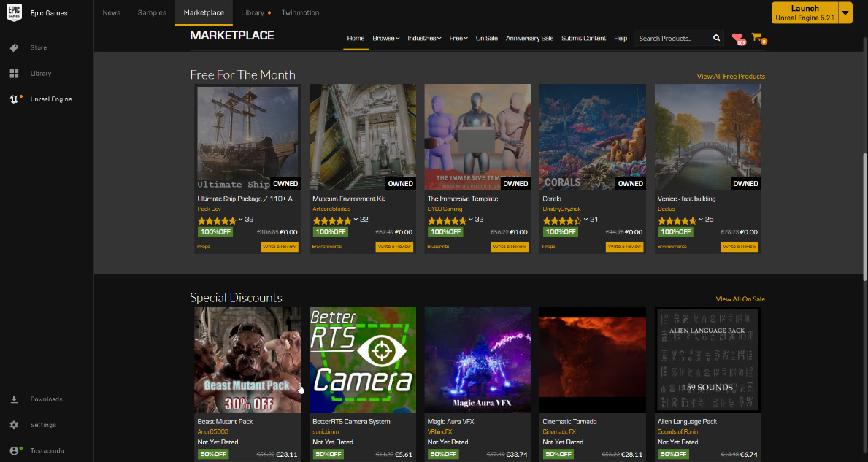Screen dimensions: 868x462
Task: Write a Review for Museum Environment Kit
Action: 395,247
